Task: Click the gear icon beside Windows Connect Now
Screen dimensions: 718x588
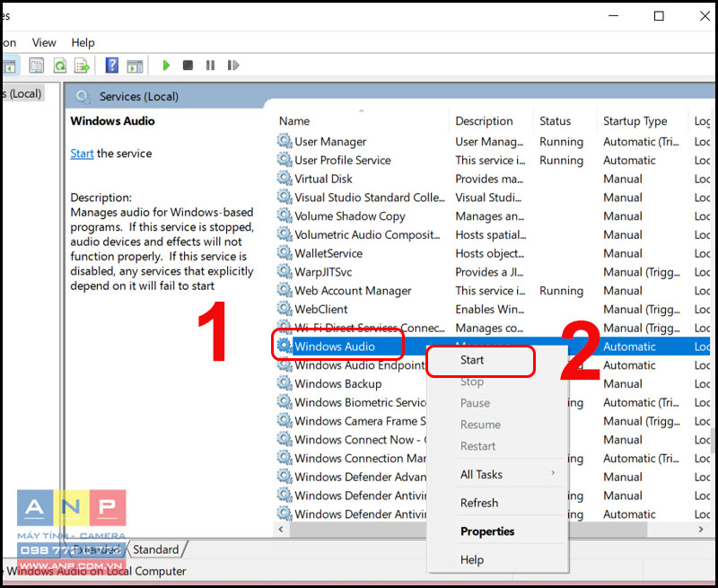Action: click(x=285, y=439)
